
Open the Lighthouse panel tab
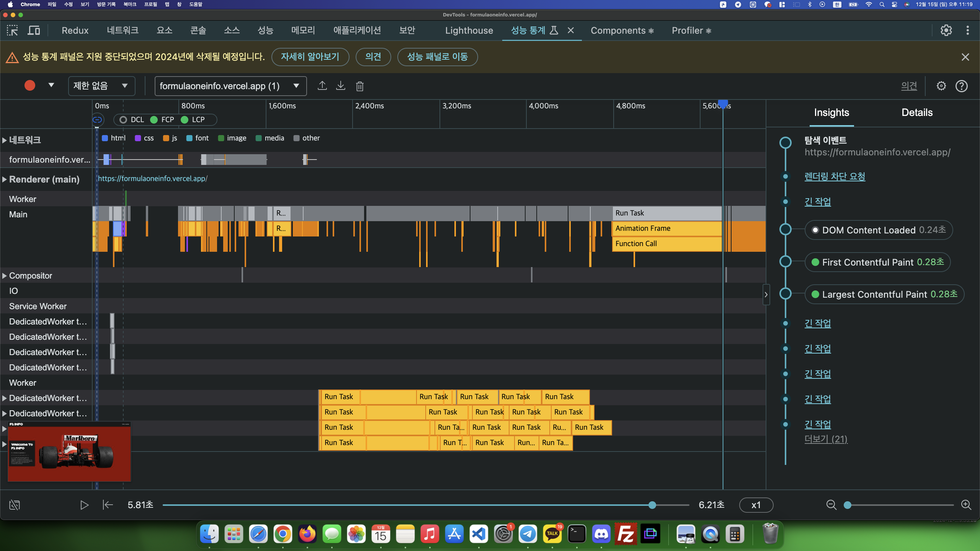pyautogui.click(x=469, y=31)
